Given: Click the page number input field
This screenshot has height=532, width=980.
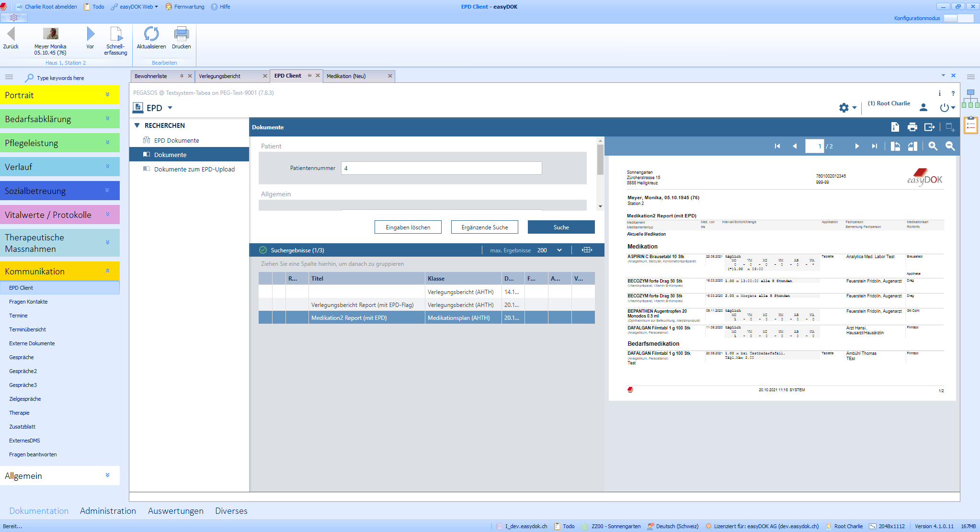Looking at the screenshot, I should 814,146.
